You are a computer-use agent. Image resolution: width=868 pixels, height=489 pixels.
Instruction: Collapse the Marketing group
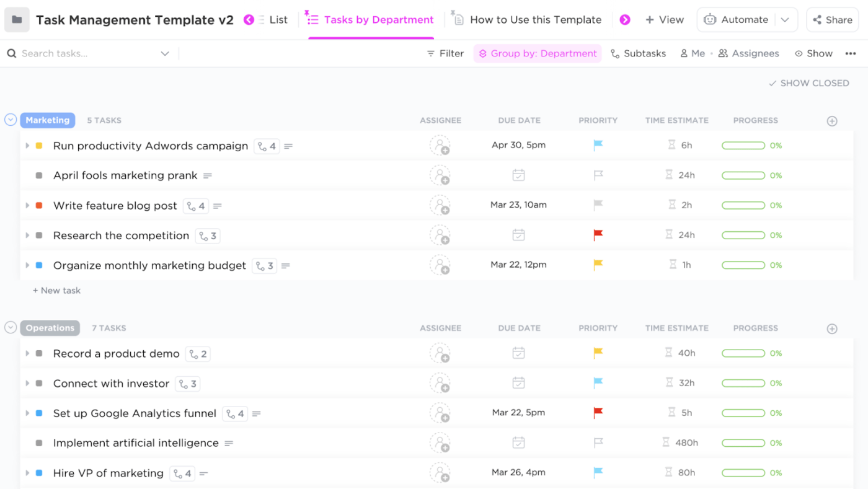11,120
